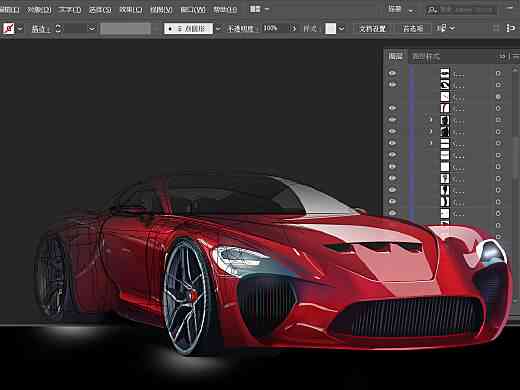Click the Preferences button
The width and height of the screenshot is (520, 390).
click(413, 29)
